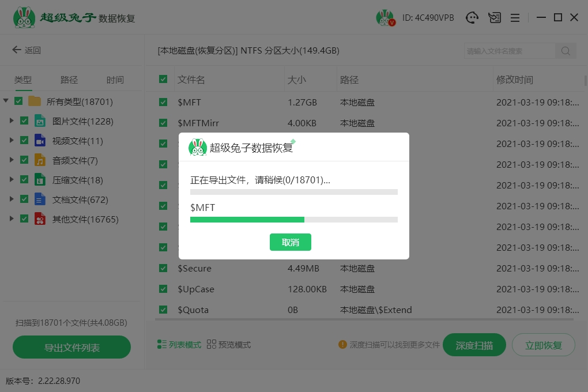Image resolution: width=588 pixels, height=392 pixels.
Task: Open the hamburger menu icon
Action: (x=515, y=18)
